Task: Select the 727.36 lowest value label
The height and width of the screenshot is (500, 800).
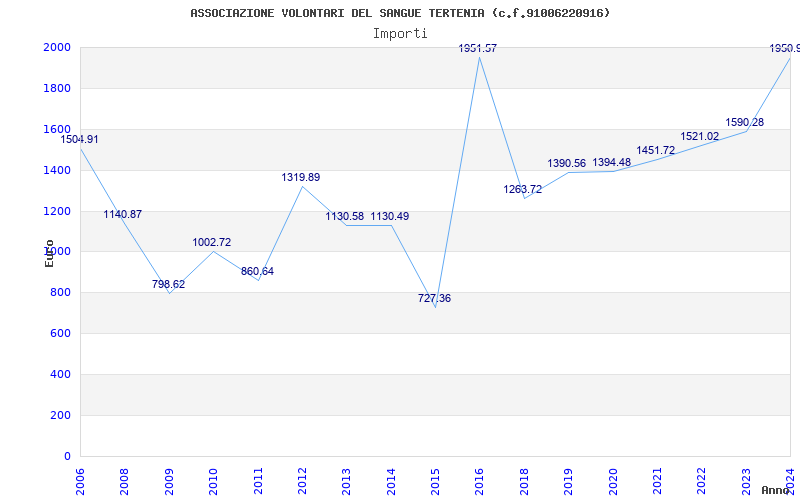Action: (434, 299)
